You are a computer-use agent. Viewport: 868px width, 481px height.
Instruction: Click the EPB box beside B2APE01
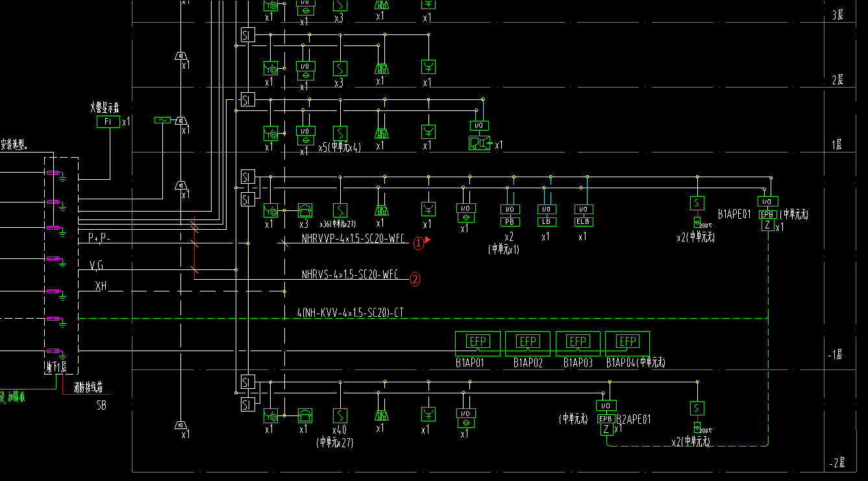(606, 419)
